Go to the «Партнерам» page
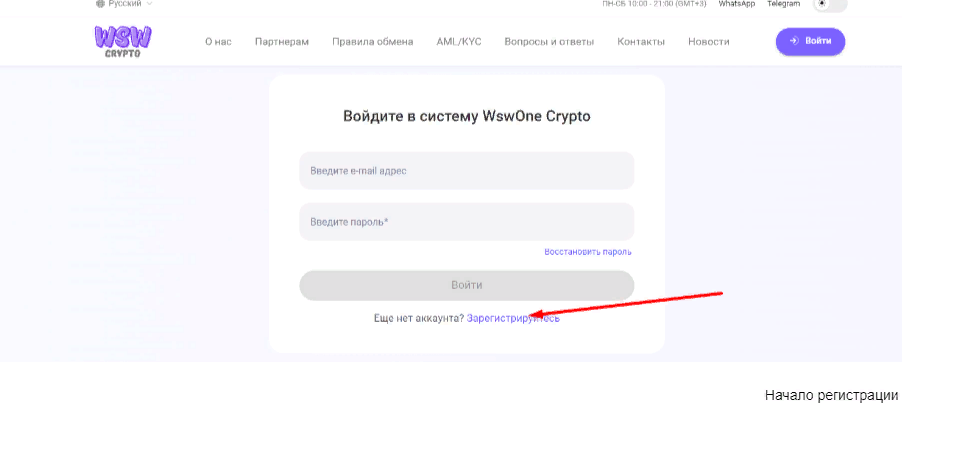This screenshot has height=453, width=970. 282,42
